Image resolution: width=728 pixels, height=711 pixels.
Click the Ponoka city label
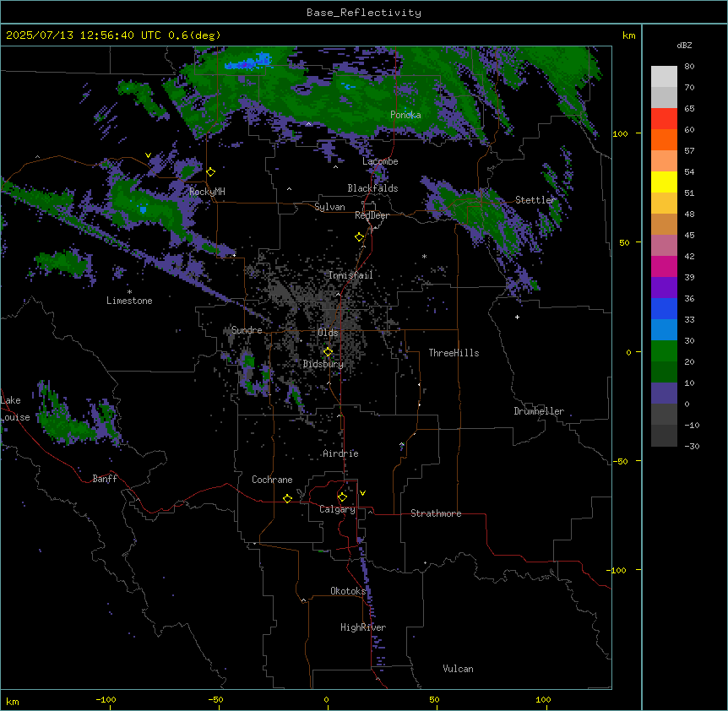(x=405, y=115)
